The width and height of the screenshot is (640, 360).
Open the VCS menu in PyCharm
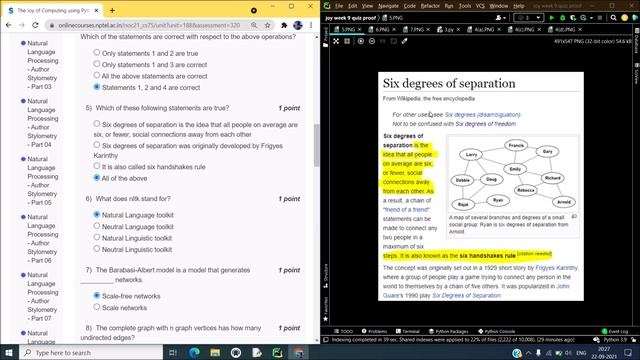[x=480, y=6]
